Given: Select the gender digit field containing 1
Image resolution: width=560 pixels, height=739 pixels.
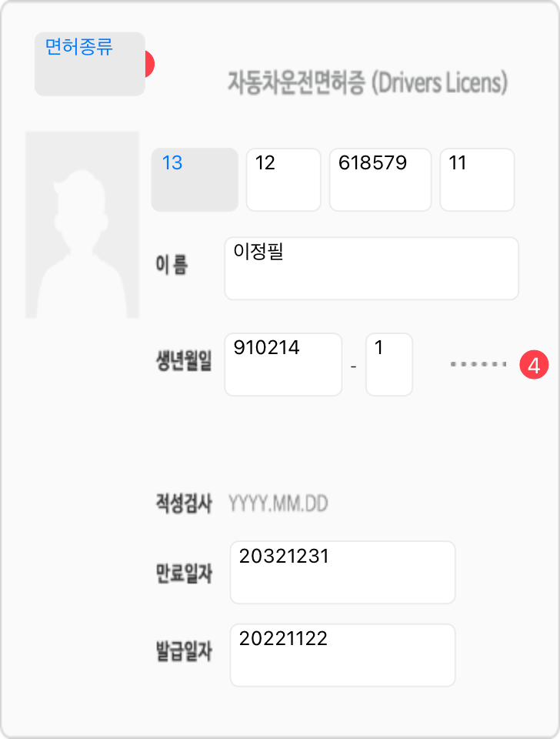Looking at the screenshot, I should [389, 364].
